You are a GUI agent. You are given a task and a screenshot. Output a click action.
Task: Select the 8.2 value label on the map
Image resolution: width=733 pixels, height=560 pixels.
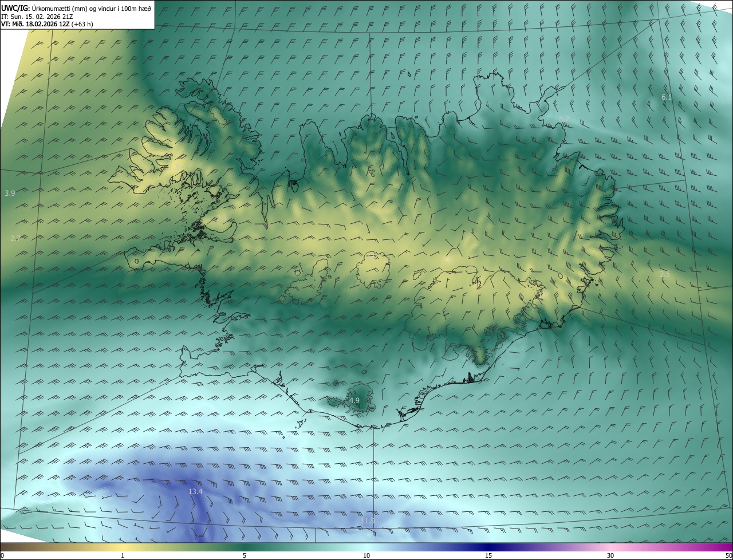(564, 119)
